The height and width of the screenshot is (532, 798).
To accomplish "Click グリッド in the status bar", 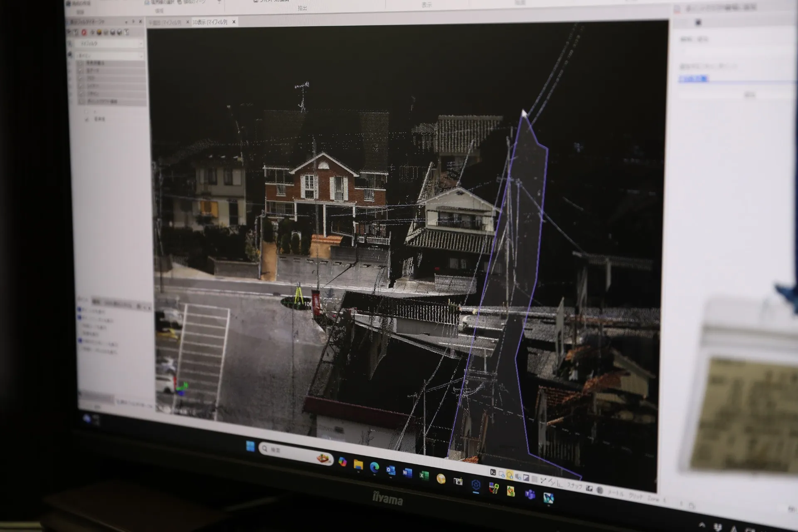I will pyautogui.click(x=636, y=496).
